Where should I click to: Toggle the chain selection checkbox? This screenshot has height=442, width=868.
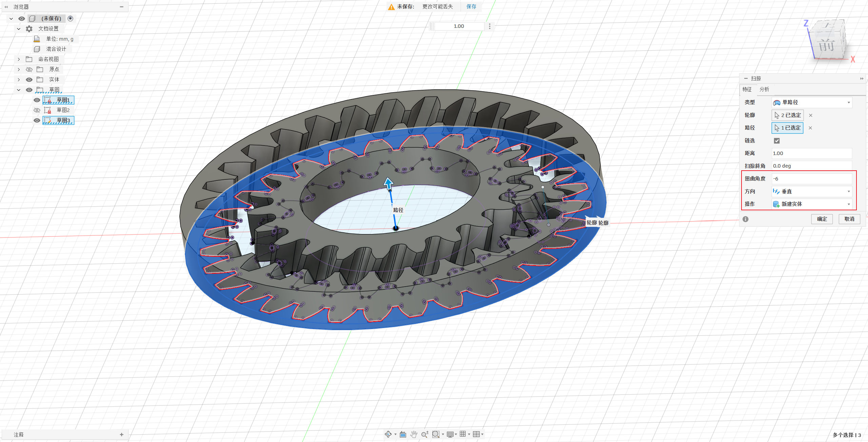[777, 141]
